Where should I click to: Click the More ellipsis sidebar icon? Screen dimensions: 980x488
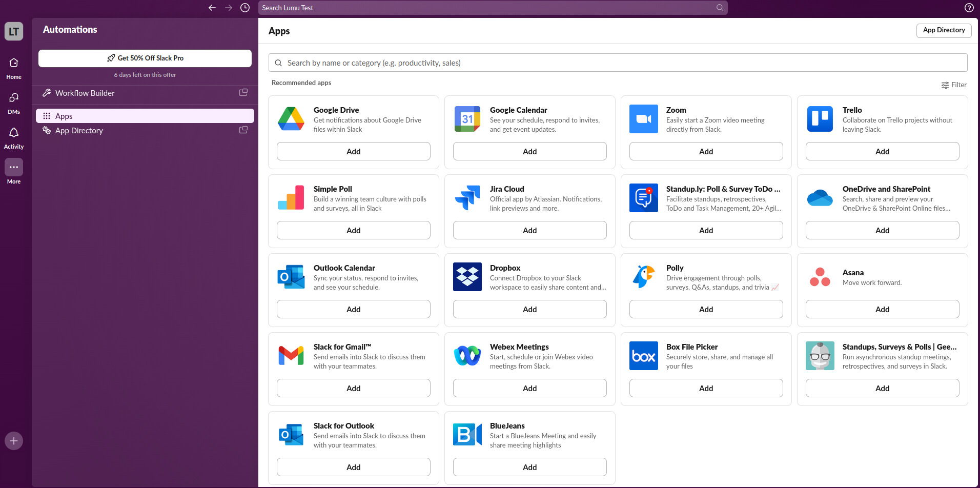[14, 168]
